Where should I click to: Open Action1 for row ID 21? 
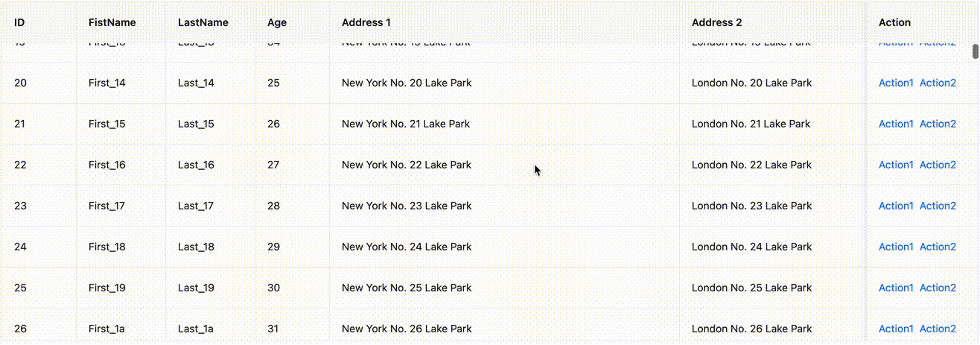[896, 124]
